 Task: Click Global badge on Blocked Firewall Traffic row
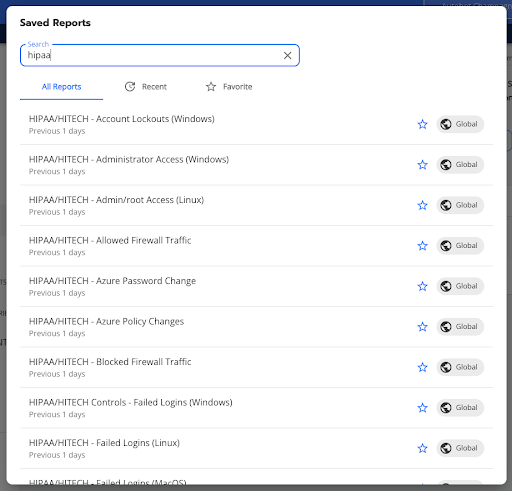point(460,367)
